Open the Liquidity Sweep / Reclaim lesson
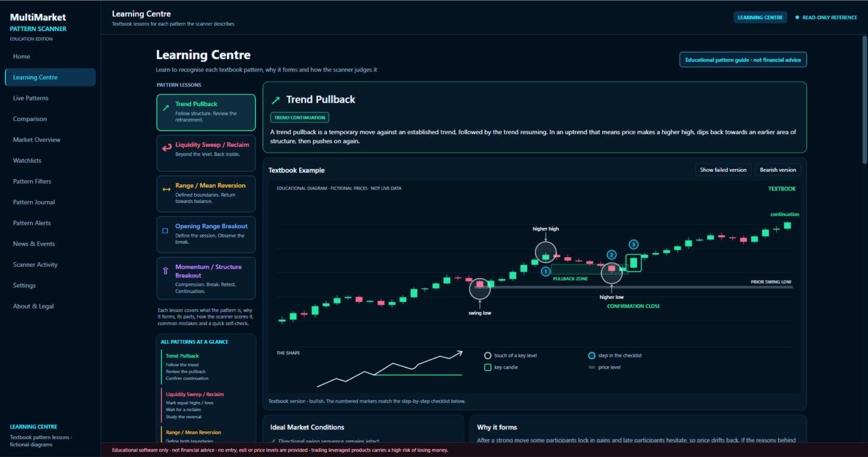This screenshot has height=457, width=868. (206, 153)
